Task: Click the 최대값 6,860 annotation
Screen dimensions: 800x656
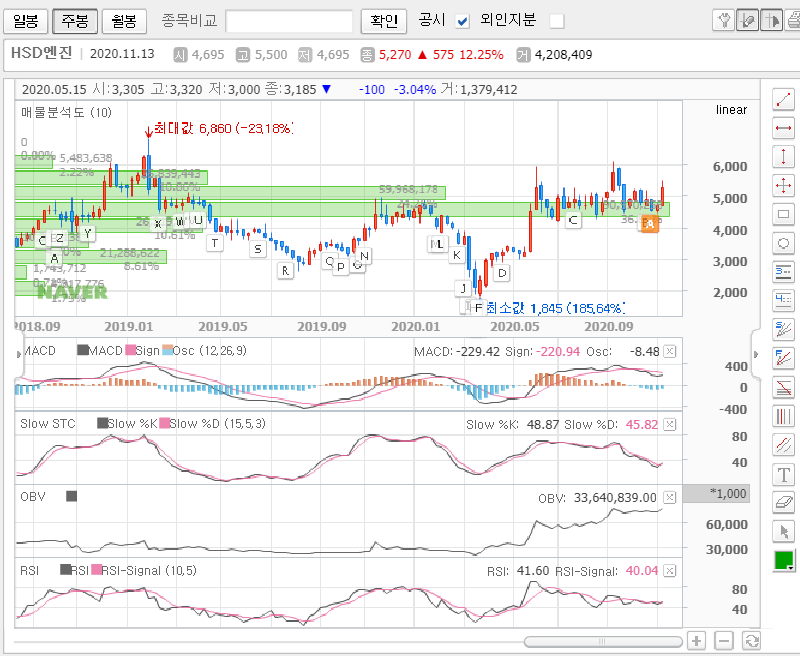Action: [223, 128]
